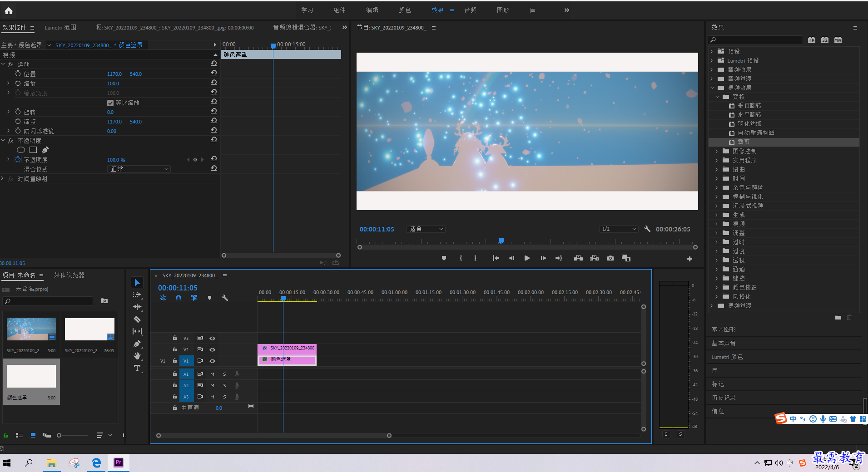Expand the color correction folder
Viewport: 868px width, 472px height.
tap(717, 287)
